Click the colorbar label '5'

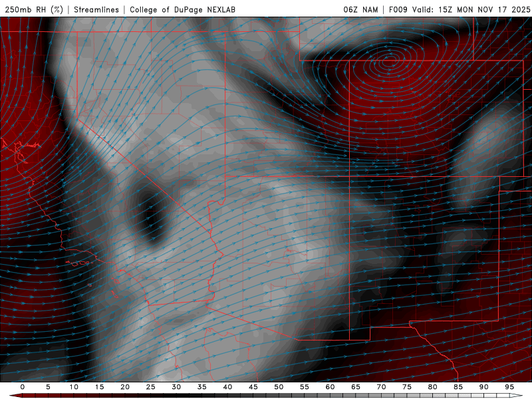[x=48, y=387]
